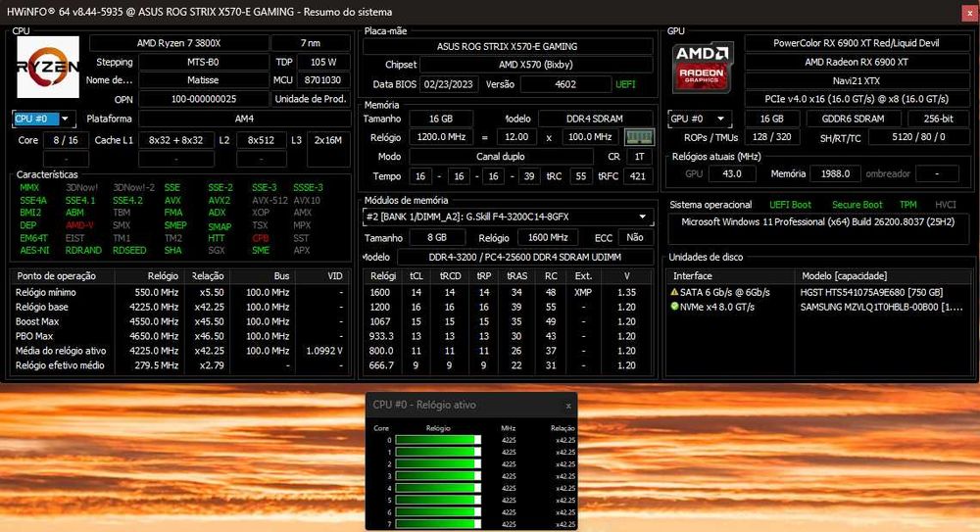Click the AMD Ryzen 7 3800X name field
980x532 pixels.
[178, 43]
